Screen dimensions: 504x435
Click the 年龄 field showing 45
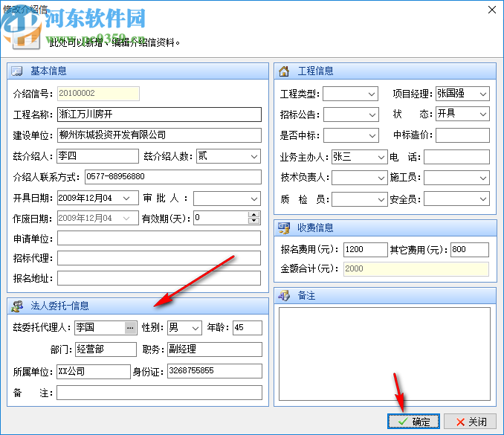tap(248, 328)
